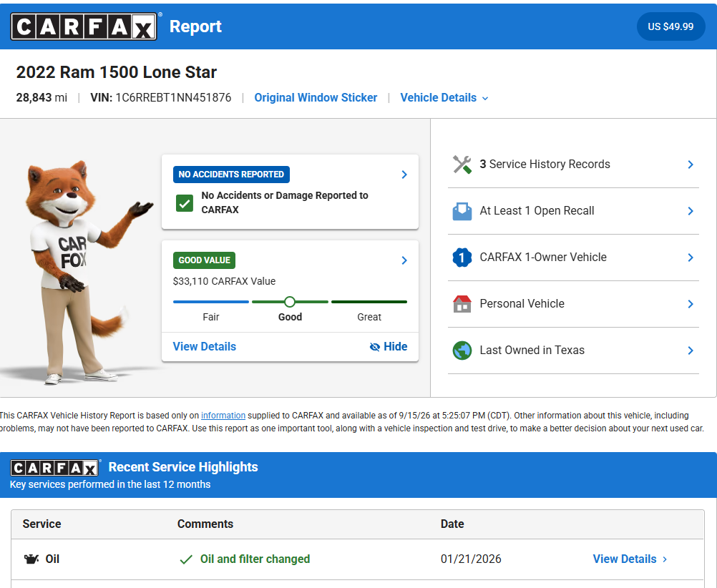Click the VIN number 1C6RREBT1NN451876

(x=173, y=98)
